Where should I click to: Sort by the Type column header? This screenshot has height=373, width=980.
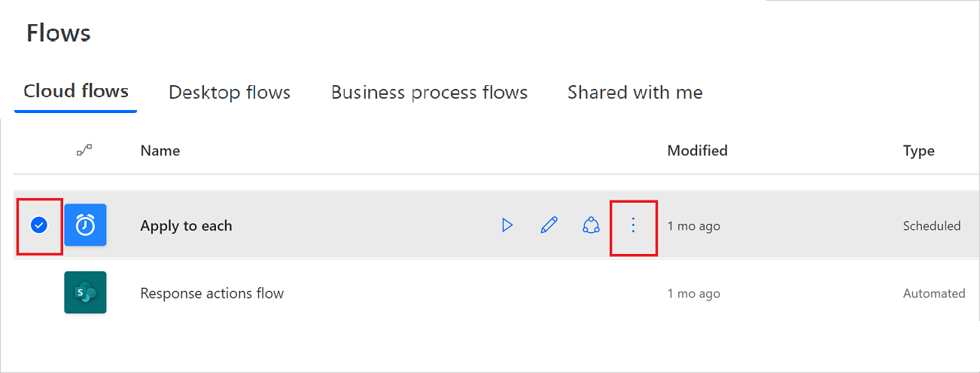click(x=918, y=151)
